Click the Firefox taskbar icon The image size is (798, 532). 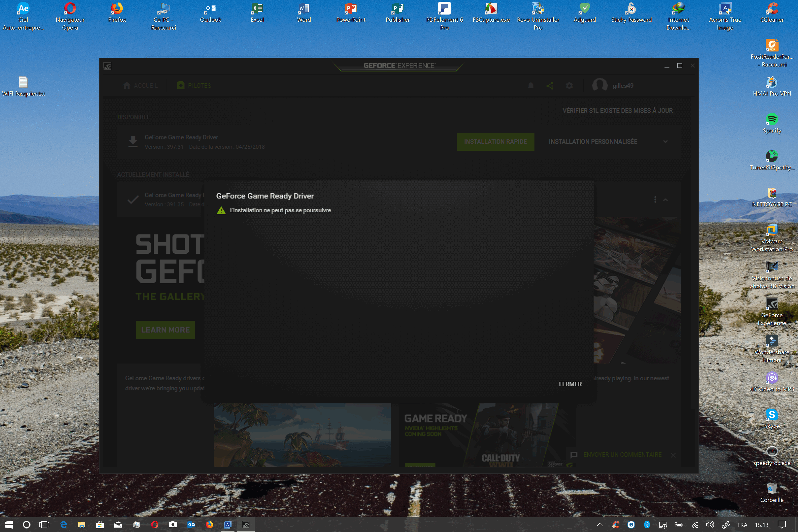pos(209,525)
